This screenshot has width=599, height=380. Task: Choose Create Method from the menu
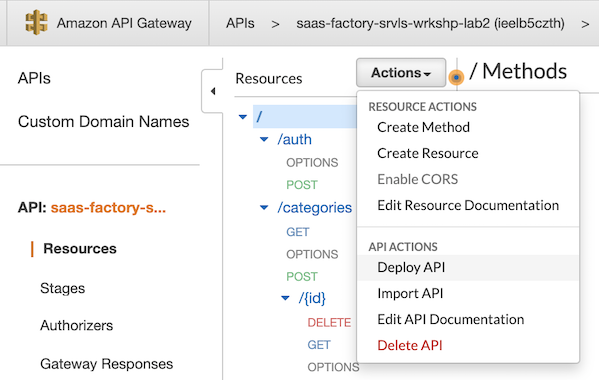423,127
